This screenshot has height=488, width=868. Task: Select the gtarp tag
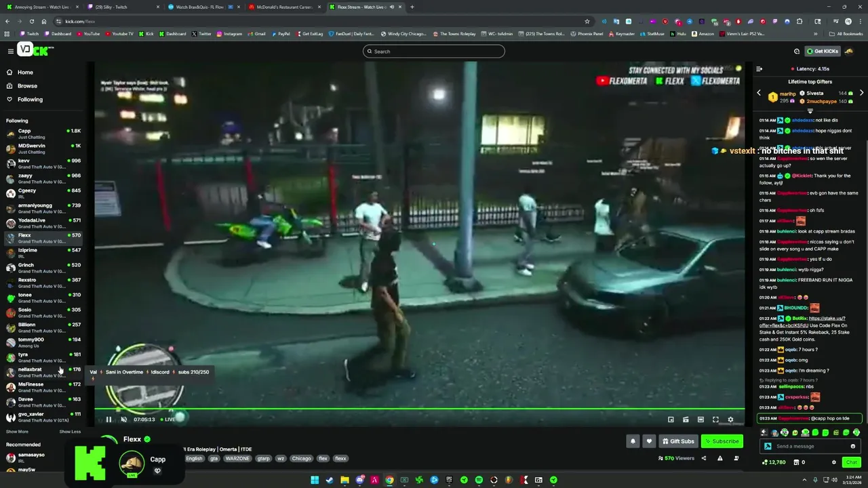coord(263,458)
